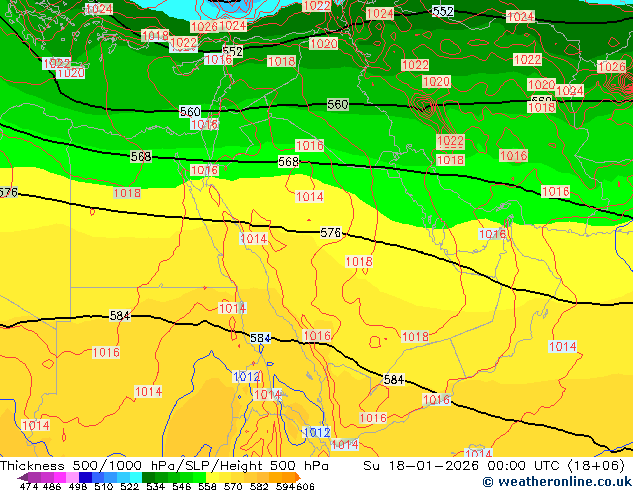Click the legend value 522
Viewport: 634px width, 490px height.
pos(129,486)
